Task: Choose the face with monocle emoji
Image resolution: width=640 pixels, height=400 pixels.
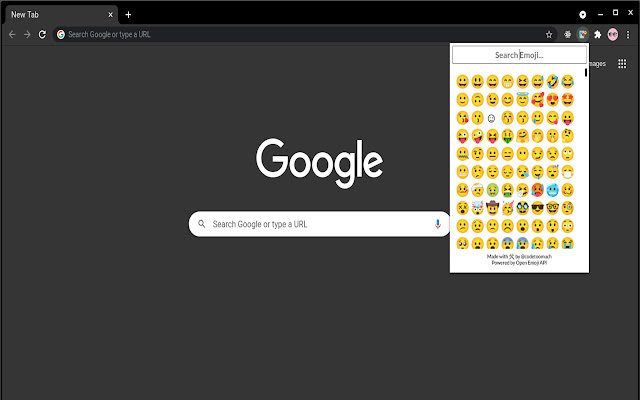Action: click(x=567, y=208)
